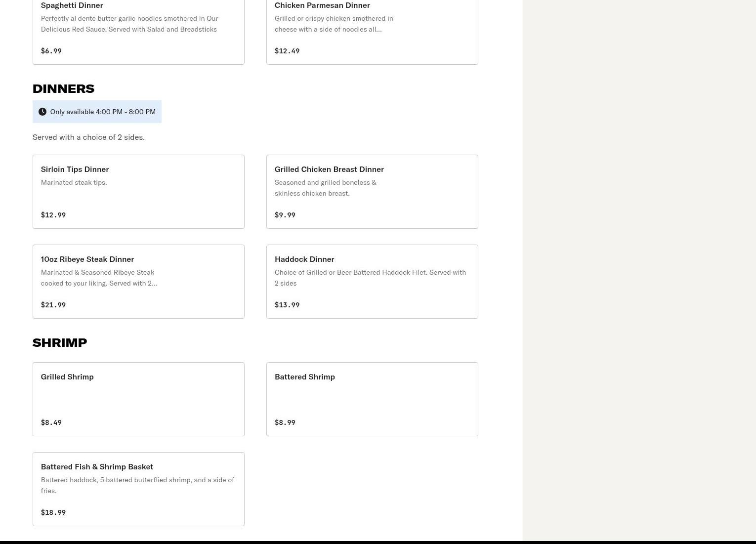This screenshot has height=544, width=756.
Task: Open the Spaghetti Dinner item
Action: tap(138, 30)
